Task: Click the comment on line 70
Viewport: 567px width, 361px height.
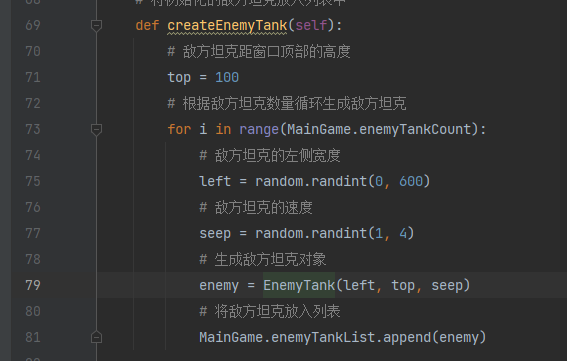Action: point(259,51)
